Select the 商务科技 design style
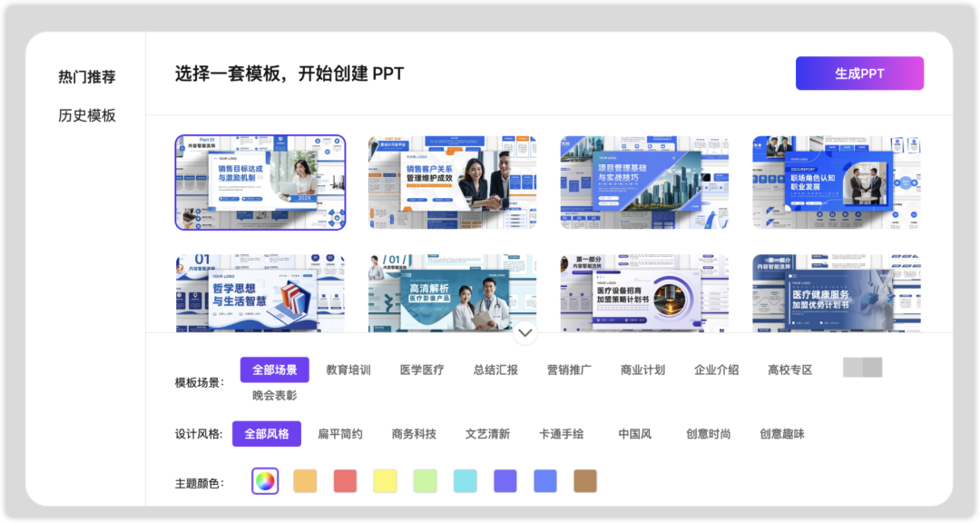The width and height of the screenshot is (980, 523). click(x=414, y=433)
